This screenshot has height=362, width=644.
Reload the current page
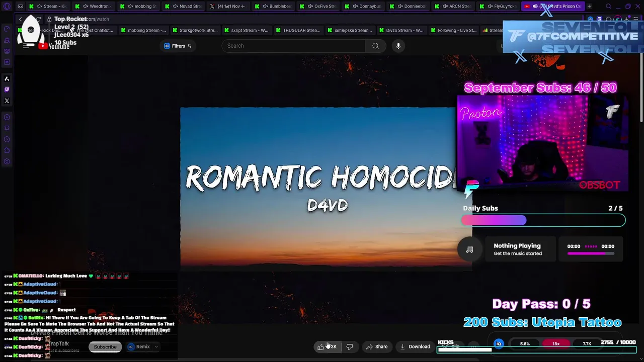tap(38, 19)
